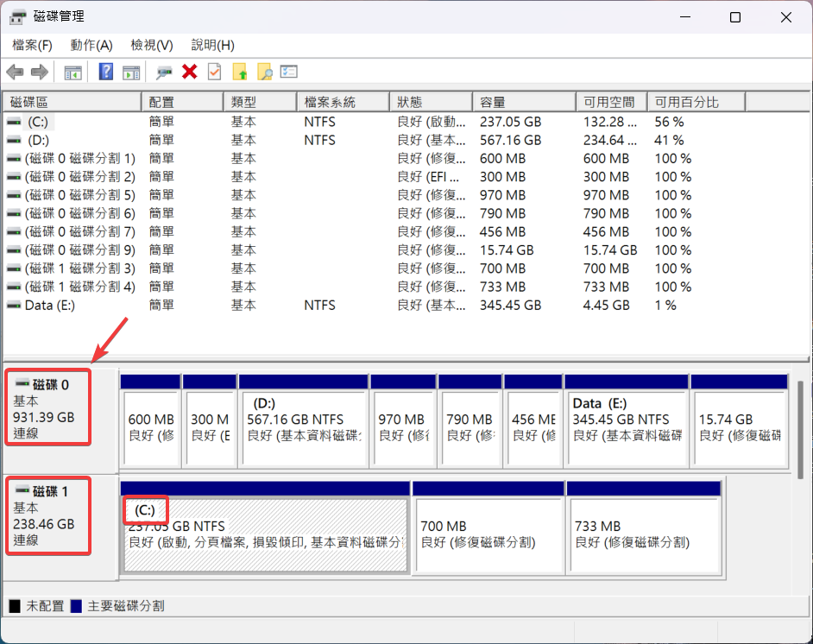Select the 700 MB recovery partition block
The image size is (813, 644).
tap(488, 527)
